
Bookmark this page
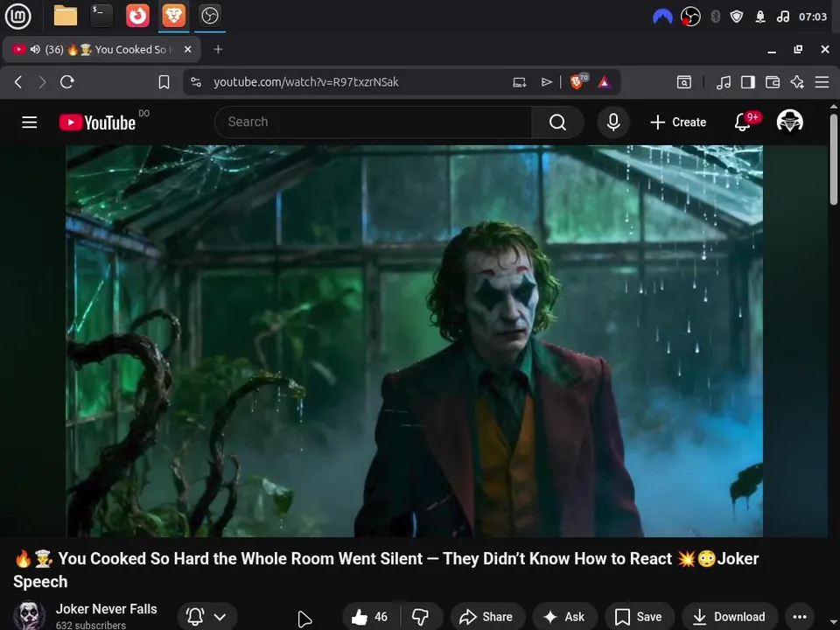click(x=164, y=82)
